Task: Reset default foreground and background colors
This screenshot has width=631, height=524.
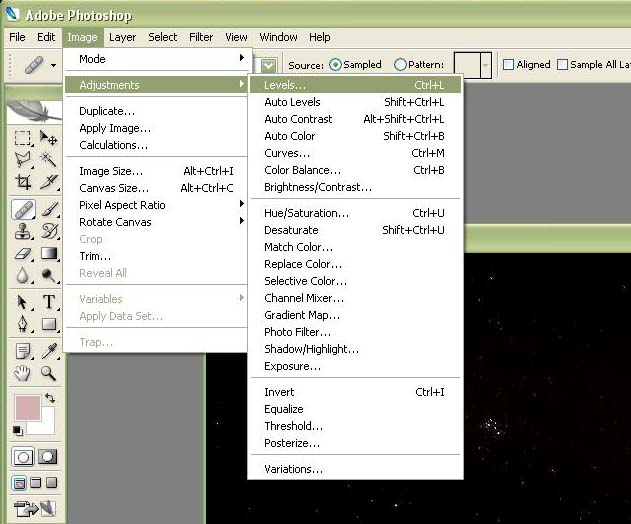Action: tap(17, 430)
